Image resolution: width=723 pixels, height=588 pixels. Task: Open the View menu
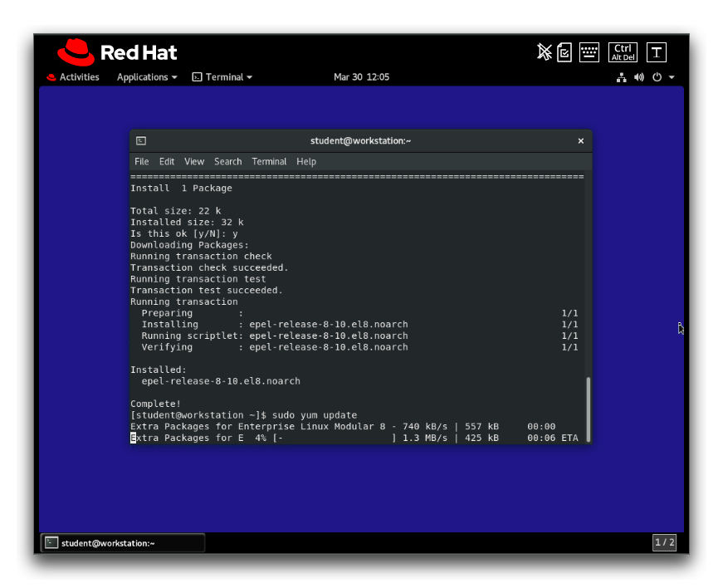(194, 161)
